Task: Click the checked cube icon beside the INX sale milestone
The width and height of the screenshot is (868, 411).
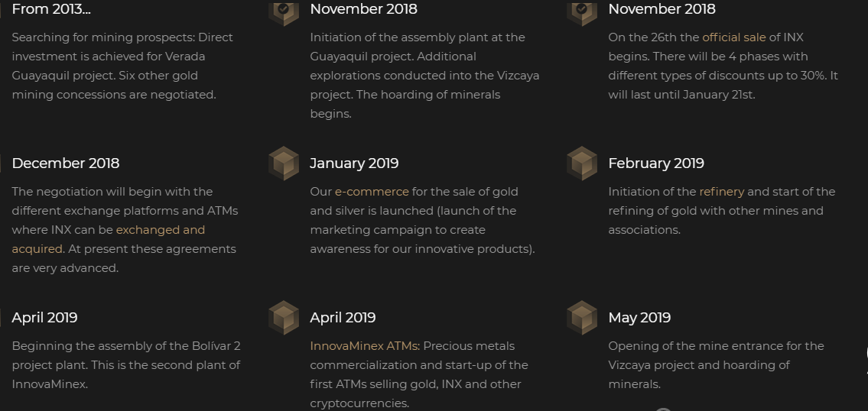Action: (582, 11)
